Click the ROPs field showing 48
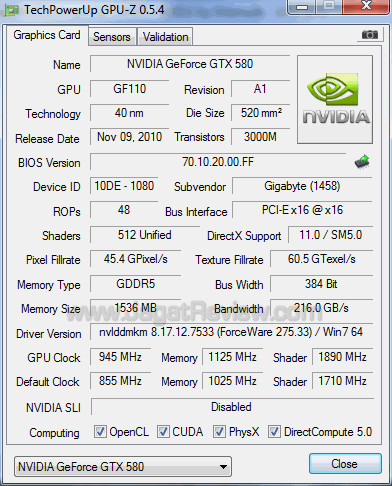392x486 pixels. tap(124, 210)
